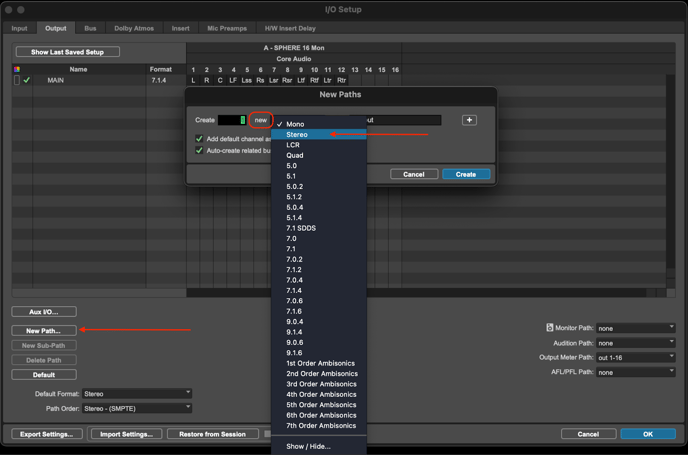
Task: Click the Monitor Path speaker icon
Action: point(549,328)
